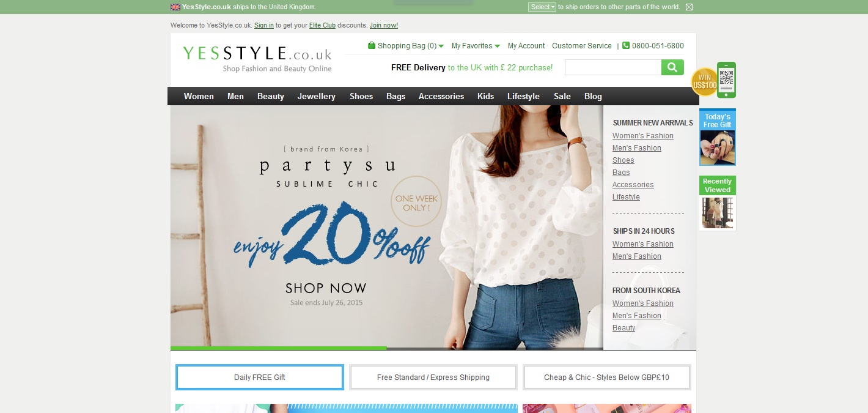The height and width of the screenshot is (413, 868).
Task: Click the YesStyle.co.uk logo
Action: [x=257, y=59]
